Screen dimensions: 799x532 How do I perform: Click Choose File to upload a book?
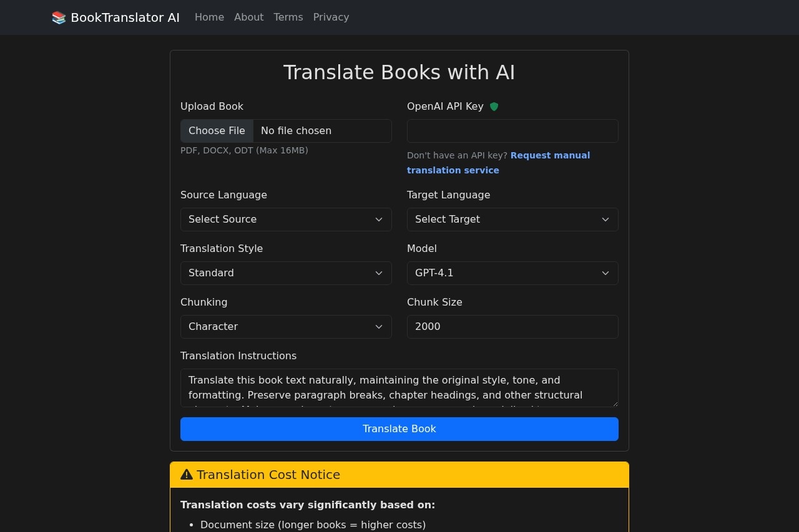[217, 130]
